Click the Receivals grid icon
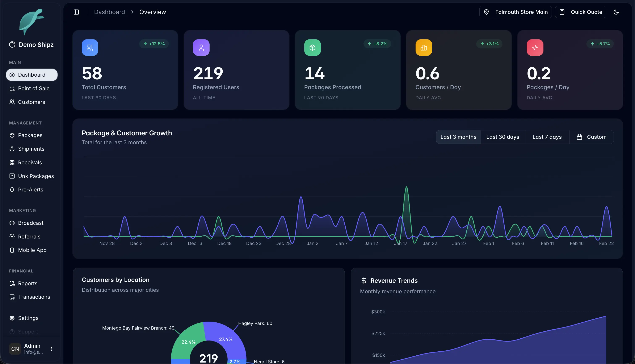Image resolution: width=635 pixels, height=364 pixels. pos(12,162)
